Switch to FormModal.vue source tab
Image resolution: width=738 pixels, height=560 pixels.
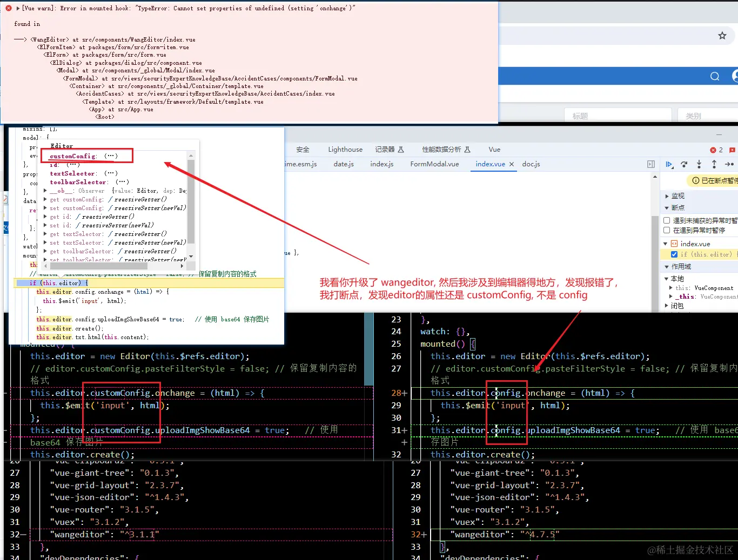point(434,164)
